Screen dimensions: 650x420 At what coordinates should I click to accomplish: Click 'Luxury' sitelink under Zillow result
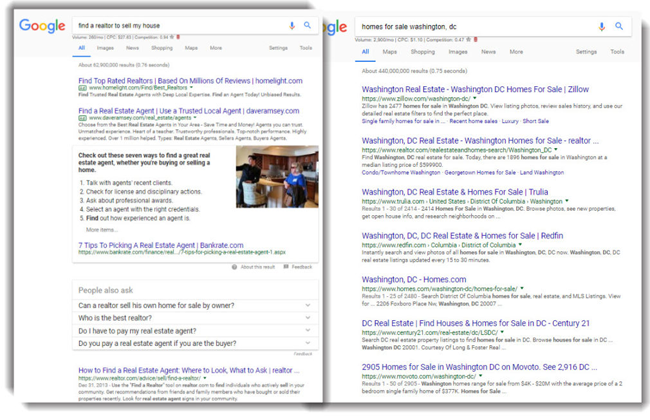[x=510, y=121]
